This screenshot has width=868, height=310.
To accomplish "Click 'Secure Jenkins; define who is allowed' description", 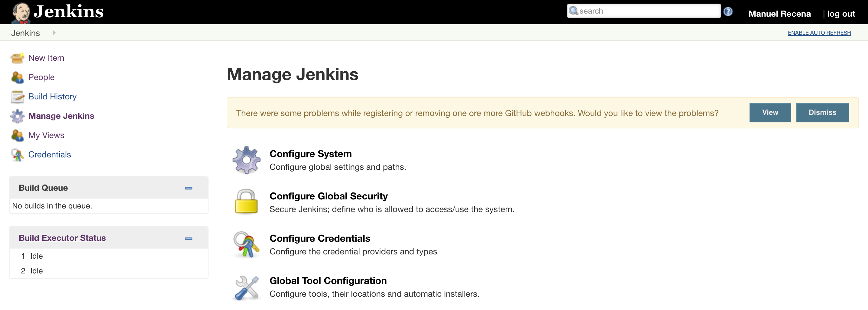I will click(x=392, y=209).
